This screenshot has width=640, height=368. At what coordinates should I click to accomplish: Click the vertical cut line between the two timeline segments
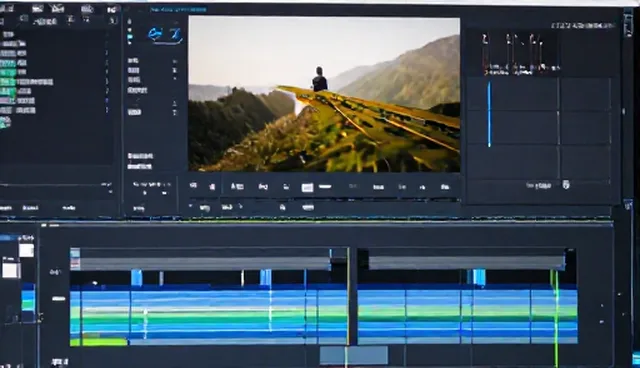pyautogui.click(x=348, y=296)
